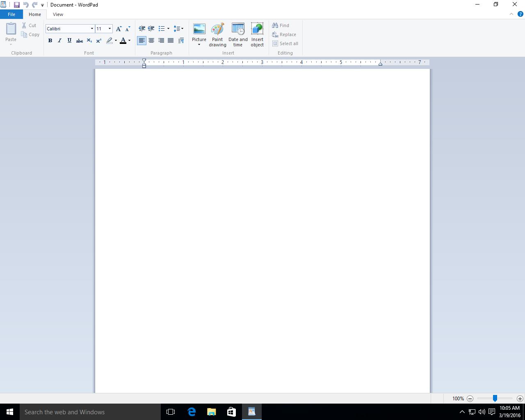Toggle subscript formatting
The height and width of the screenshot is (420, 525).
pyautogui.click(x=89, y=41)
